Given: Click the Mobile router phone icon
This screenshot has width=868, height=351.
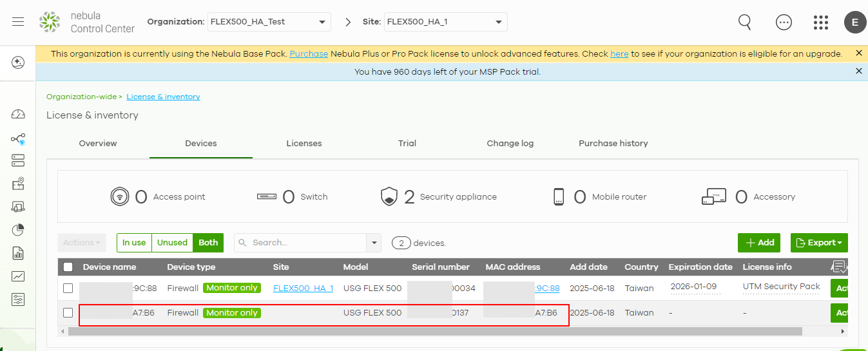Looking at the screenshot, I should [559, 196].
